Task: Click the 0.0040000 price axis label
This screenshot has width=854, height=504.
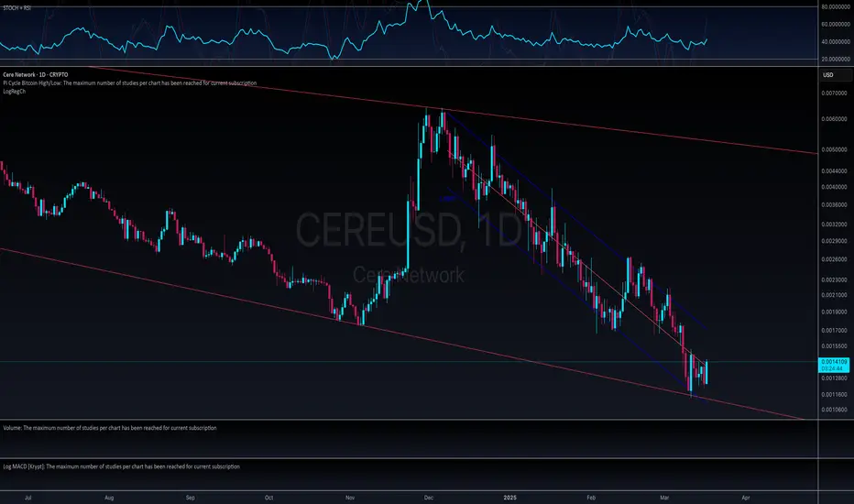Action: coord(834,187)
